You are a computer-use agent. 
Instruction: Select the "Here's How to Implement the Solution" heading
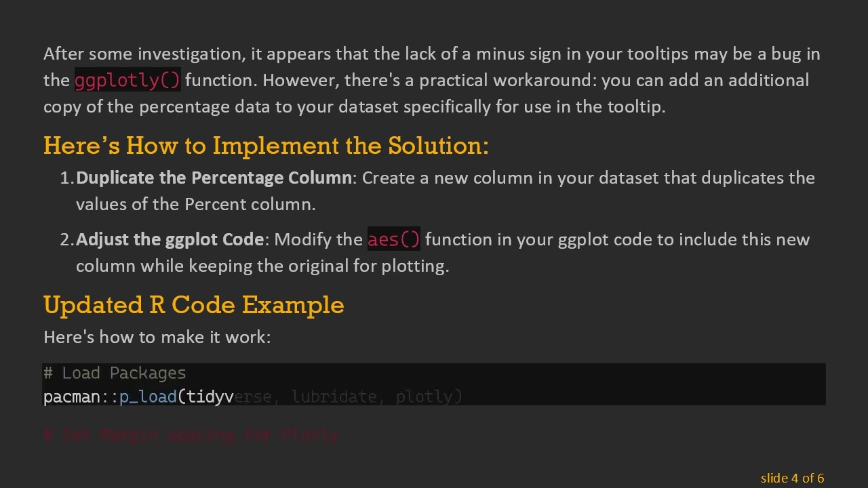pyautogui.click(x=265, y=146)
